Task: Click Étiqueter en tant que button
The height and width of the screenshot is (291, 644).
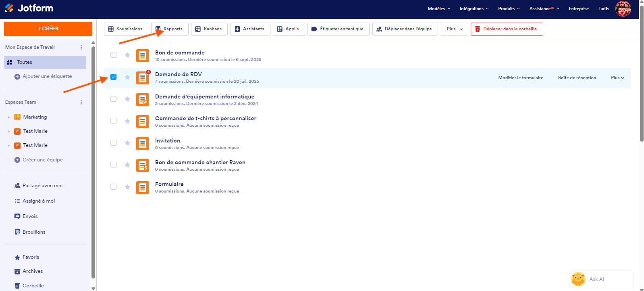Action: [338, 29]
